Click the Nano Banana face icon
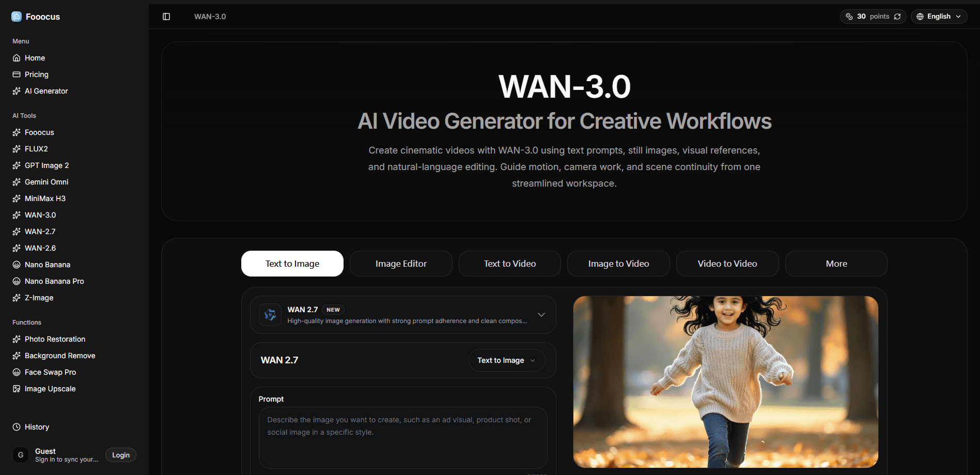Image resolution: width=980 pixels, height=475 pixels. 17,265
